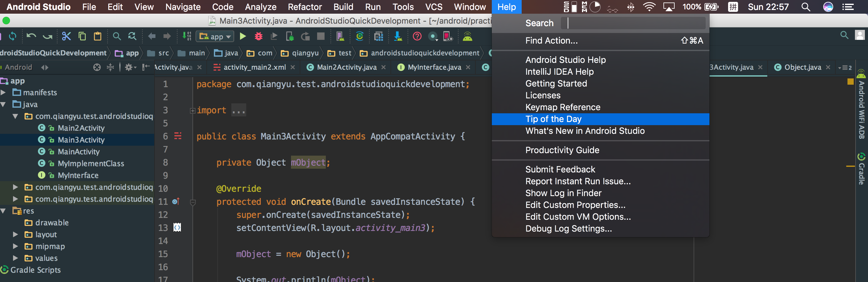Select Tip of the Day menu item

(x=553, y=119)
